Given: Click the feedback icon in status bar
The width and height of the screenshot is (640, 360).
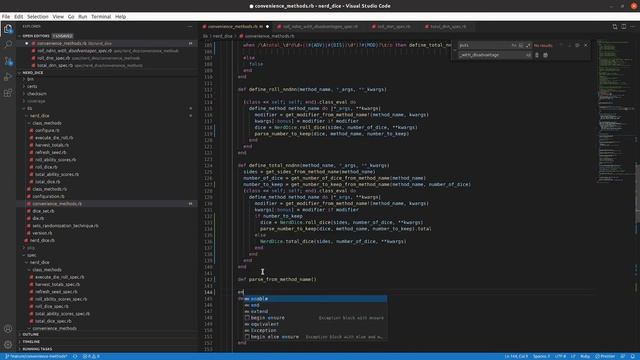Looking at the screenshot, I should [x=623, y=356].
